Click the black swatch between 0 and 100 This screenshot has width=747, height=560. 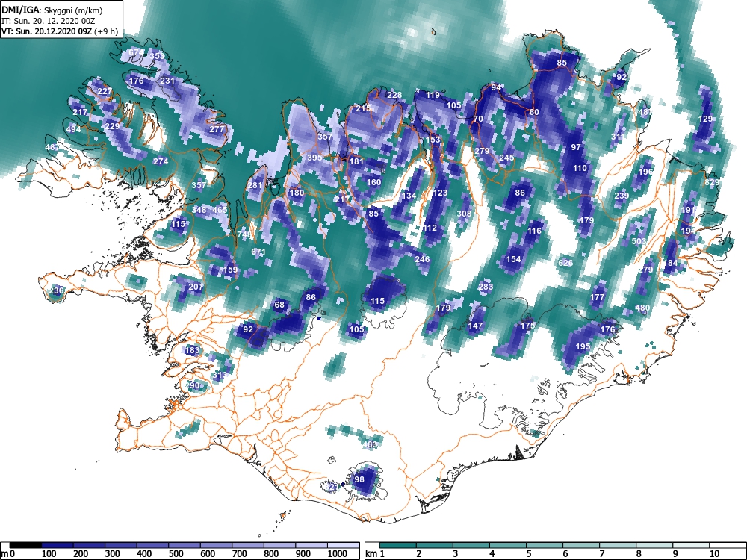click(x=25, y=545)
